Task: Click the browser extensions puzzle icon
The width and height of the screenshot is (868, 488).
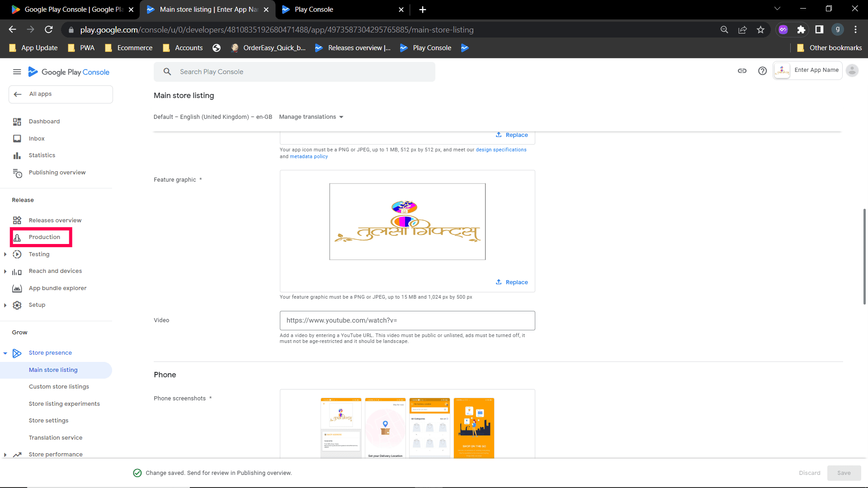Action: pos(801,30)
